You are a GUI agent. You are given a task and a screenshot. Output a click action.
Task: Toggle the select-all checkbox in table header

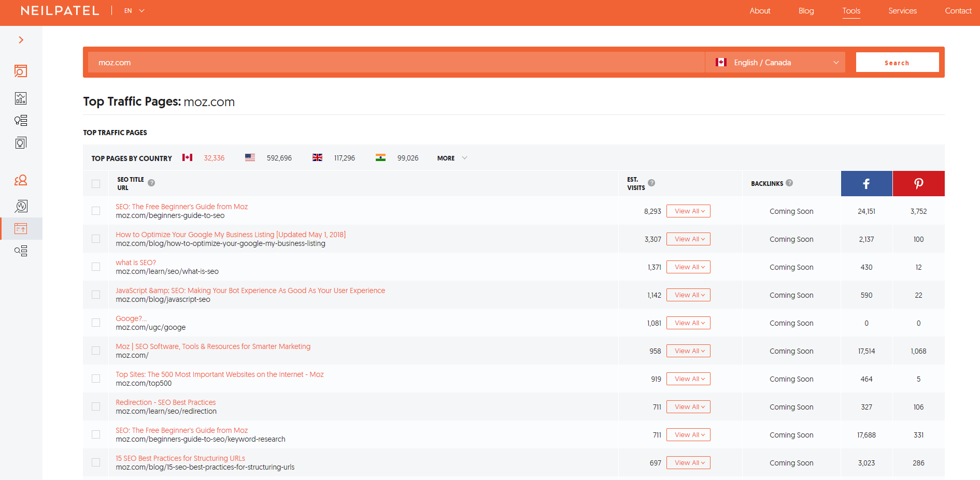coord(96,184)
